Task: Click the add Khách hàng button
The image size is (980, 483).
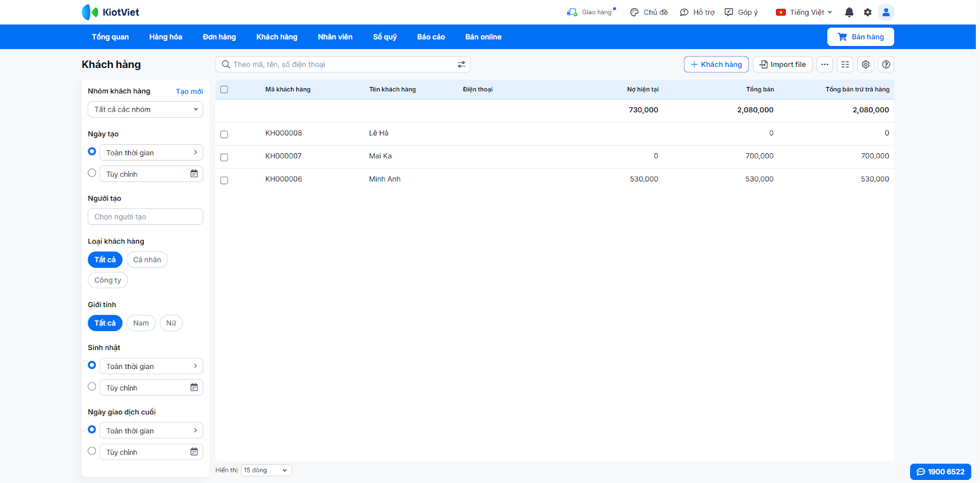Action: [716, 64]
